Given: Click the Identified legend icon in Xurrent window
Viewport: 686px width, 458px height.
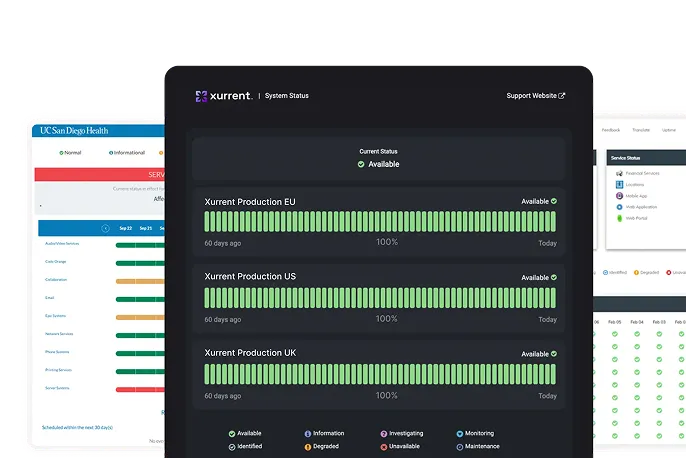Looking at the screenshot, I should 232,447.
